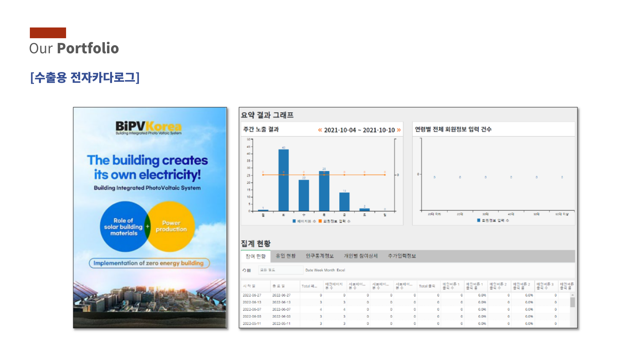Go to next week with » arrow

399,130
